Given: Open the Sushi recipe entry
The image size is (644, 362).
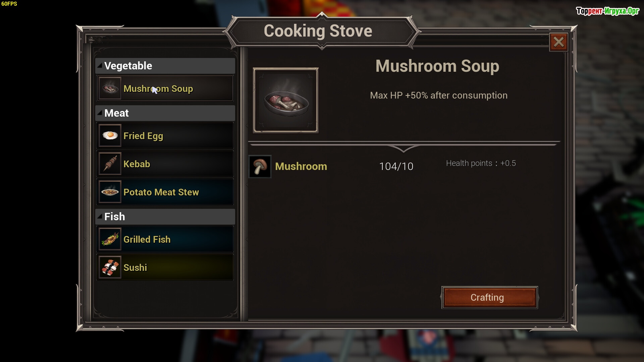Looking at the screenshot, I should pyautogui.click(x=165, y=267).
